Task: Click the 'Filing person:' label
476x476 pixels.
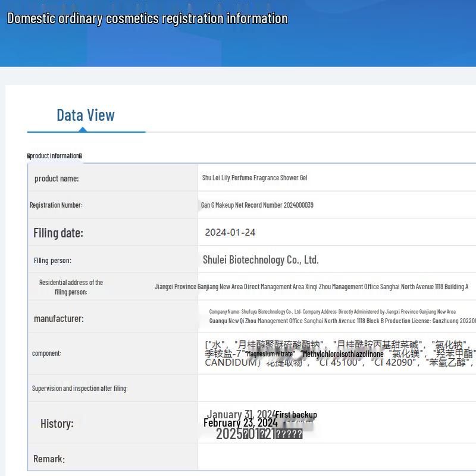Action: tap(52, 260)
